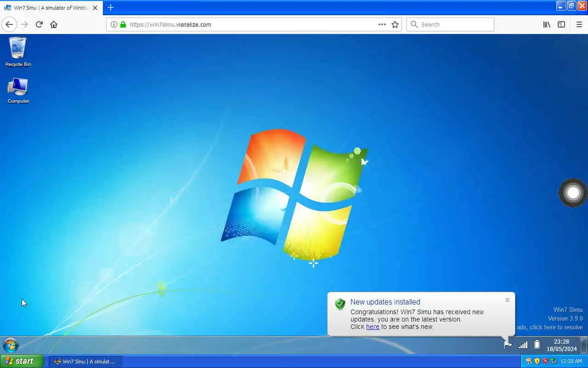This screenshot has height=368, width=588.
Task: Click the battery icon in Win7 tray
Action: tap(537, 345)
